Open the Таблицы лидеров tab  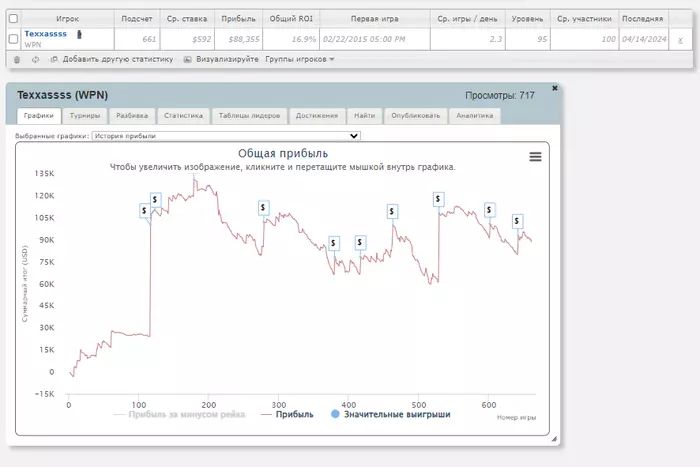coord(250,116)
